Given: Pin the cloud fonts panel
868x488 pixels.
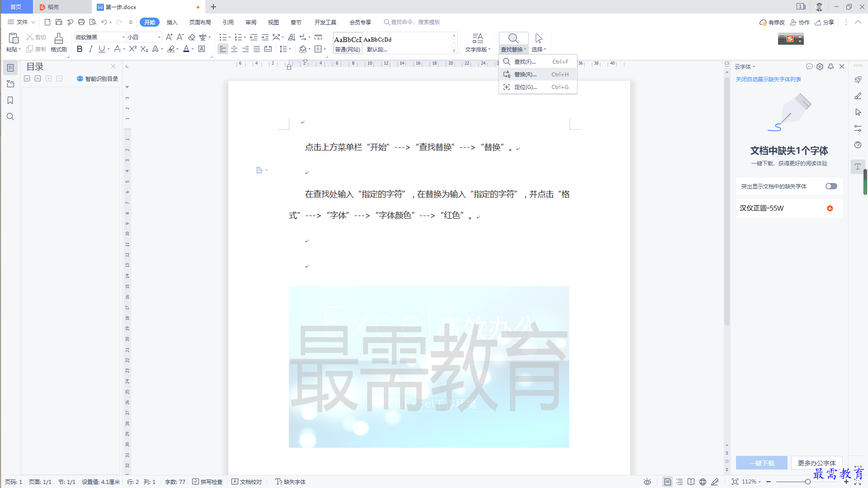Looking at the screenshot, I should click(831, 66).
